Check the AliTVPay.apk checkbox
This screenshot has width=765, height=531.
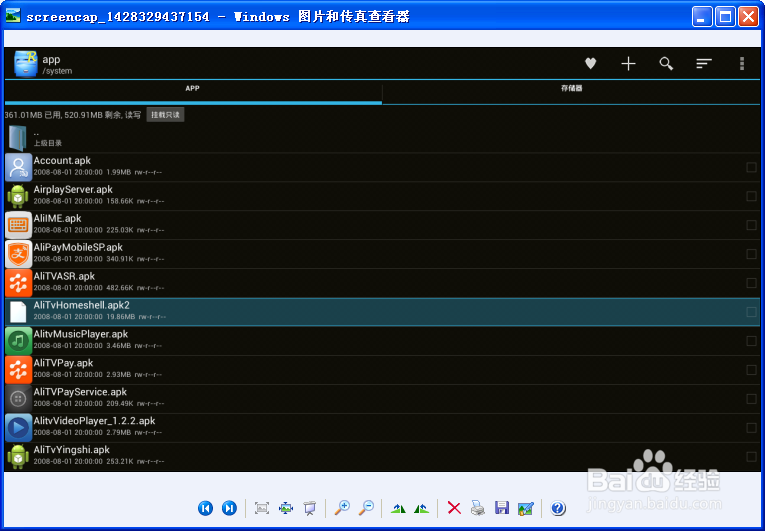(x=751, y=370)
